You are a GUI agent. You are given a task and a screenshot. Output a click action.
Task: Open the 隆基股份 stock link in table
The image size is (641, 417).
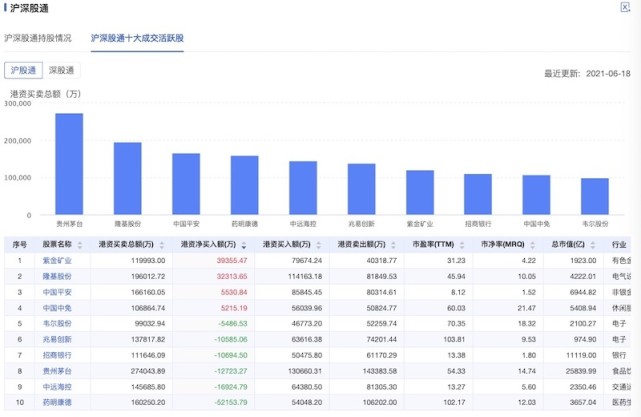pyautogui.click(x=57, y=276)
